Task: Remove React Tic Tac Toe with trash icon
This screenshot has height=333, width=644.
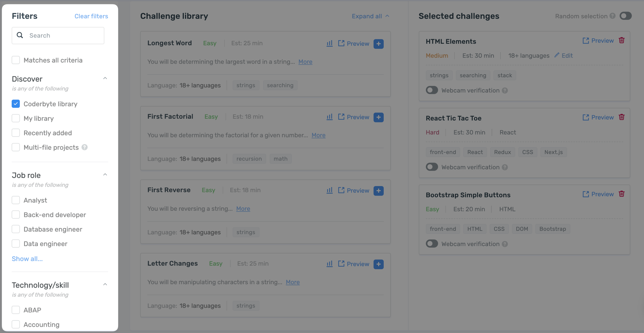Action: pyautogui.click(x=622, y=117)
